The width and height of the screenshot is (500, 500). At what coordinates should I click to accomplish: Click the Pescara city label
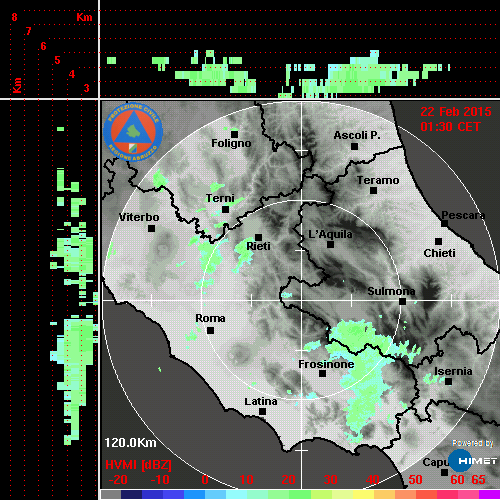[x=464, y=215]
